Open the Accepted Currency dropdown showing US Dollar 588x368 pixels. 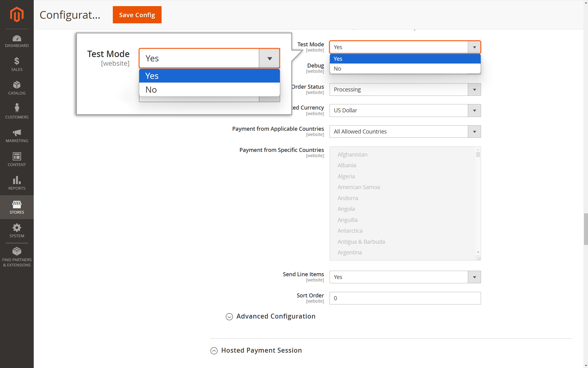coord(405,110)
